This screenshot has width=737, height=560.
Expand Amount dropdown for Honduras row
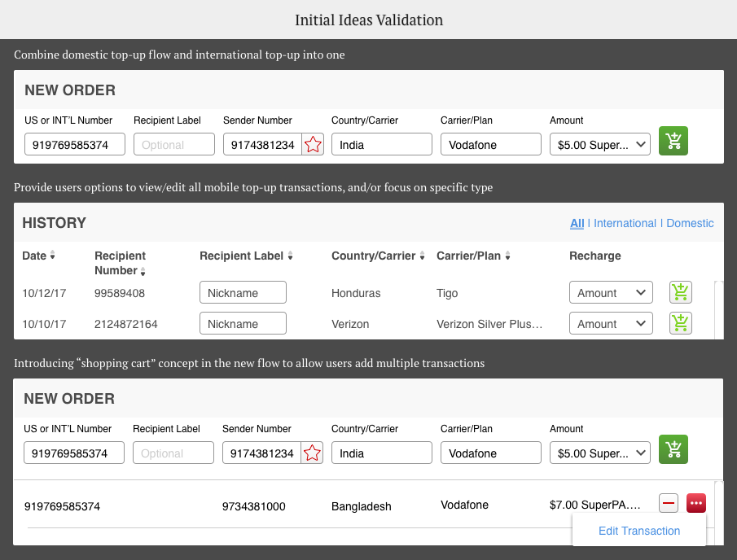click(611, 293)
